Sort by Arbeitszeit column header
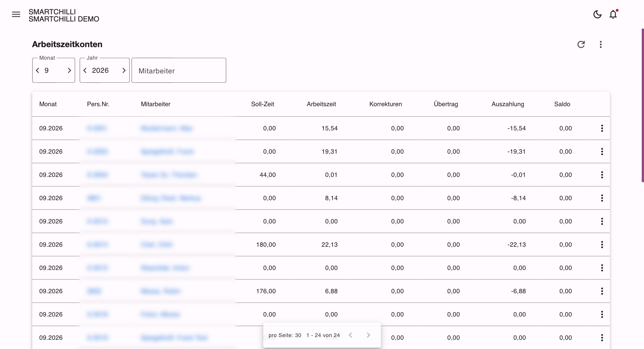Image resolution: width=644 pixels, height=349 pixels. click(x=321, y=104)
